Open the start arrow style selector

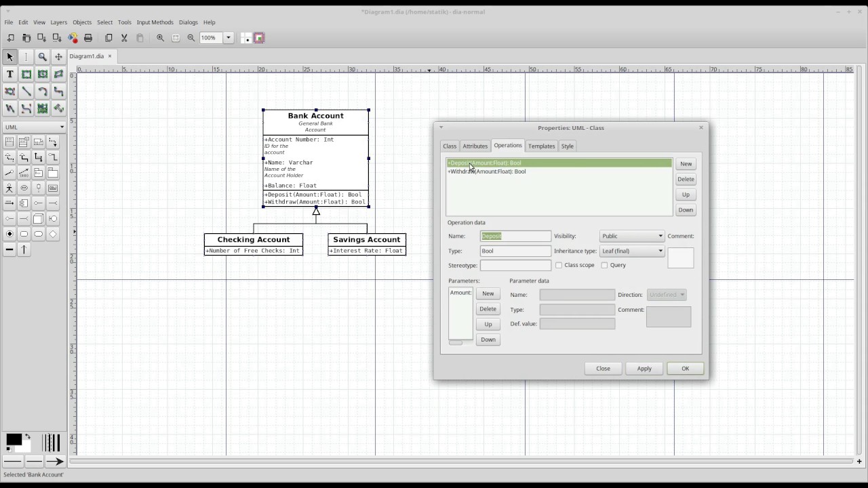12,461
